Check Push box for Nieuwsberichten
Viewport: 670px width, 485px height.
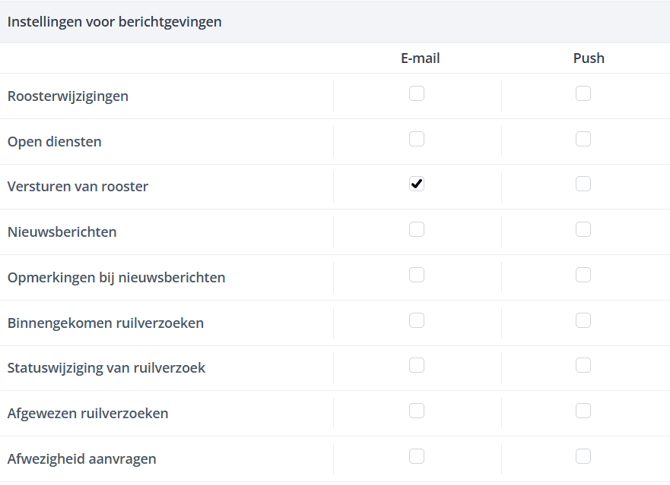583,230
